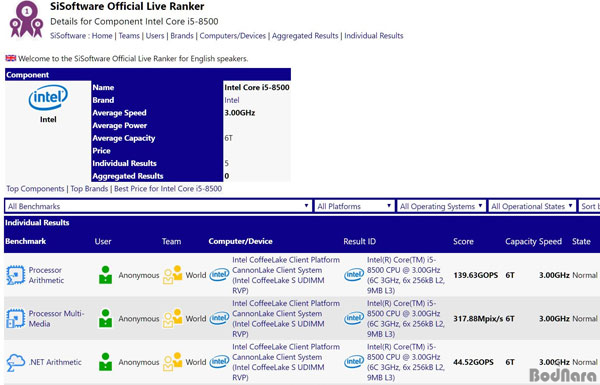Image resolution: width=600 pixels, height=385 pixels.
Task: Open the Users navigation link
Action: click(155, 36)
